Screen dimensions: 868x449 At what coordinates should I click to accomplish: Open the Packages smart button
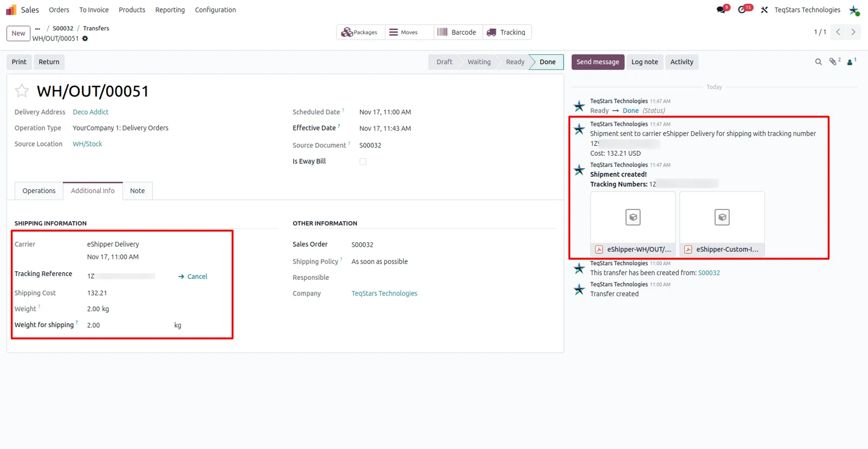click(x=360, y=33)
